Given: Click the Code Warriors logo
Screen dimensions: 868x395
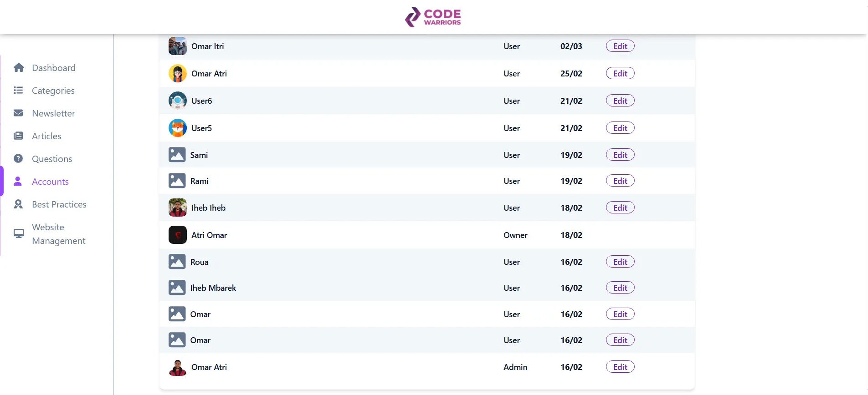Looking at the screenshot, I should (x=433, y=17).
